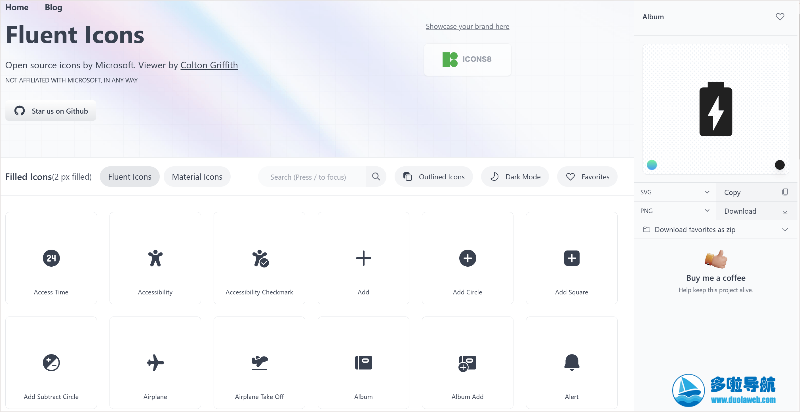Switch to Material Icons set

197,177
